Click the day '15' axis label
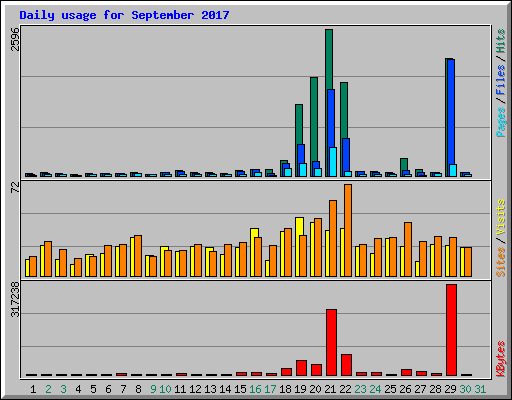 click(x=240, y=389)
